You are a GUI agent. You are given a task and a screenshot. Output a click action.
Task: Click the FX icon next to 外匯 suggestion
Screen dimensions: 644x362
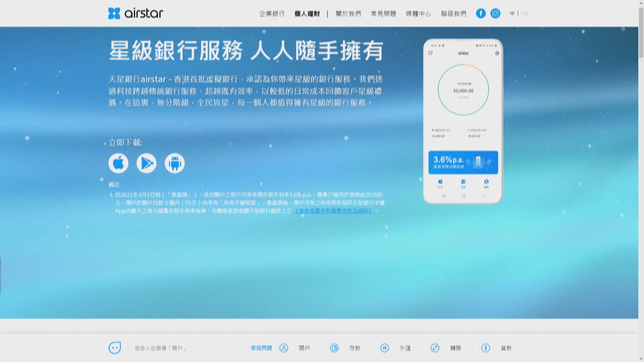tap(385, 348)
